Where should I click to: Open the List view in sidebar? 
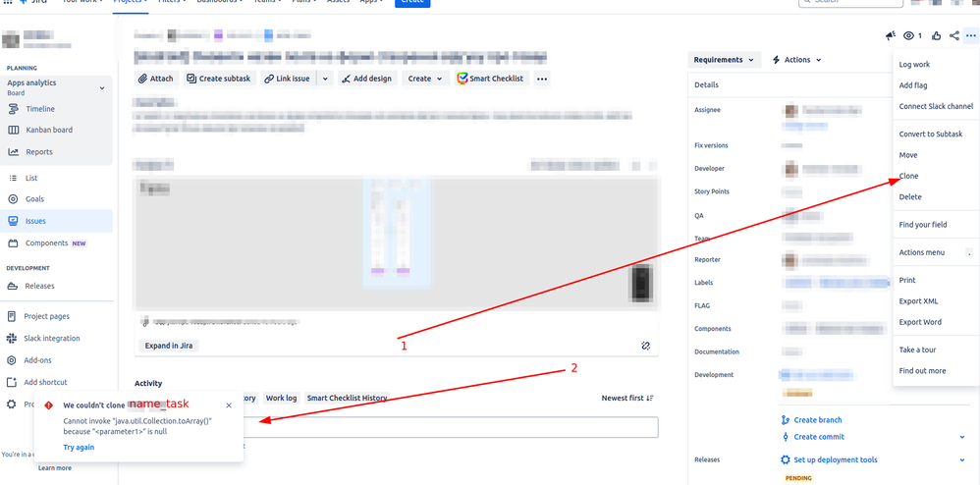point(31,178)
